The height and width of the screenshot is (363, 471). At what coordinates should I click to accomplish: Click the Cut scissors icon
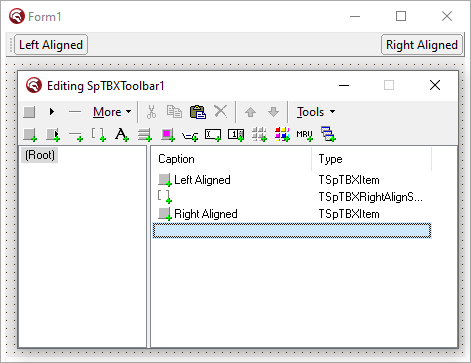click(x=151, y=112)
